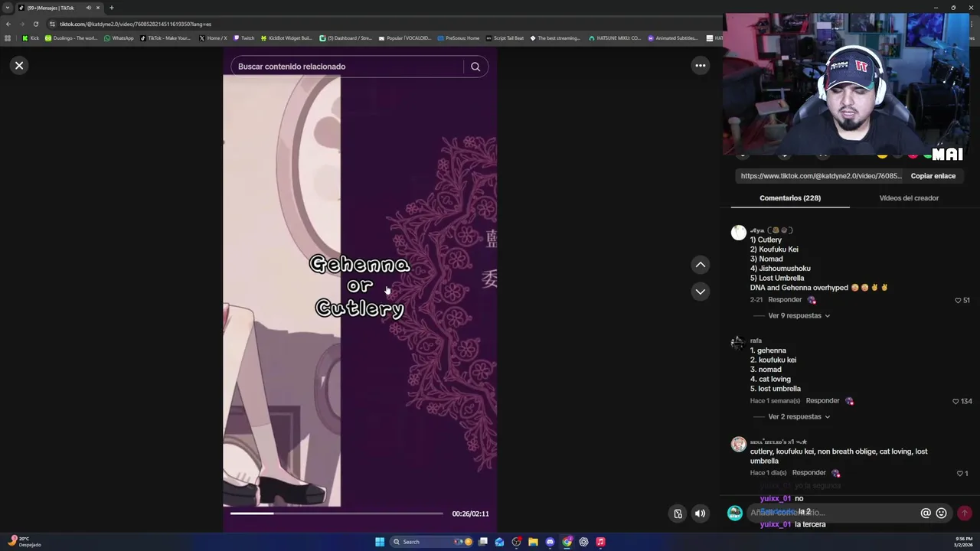
Task: Open Discord from the taskbar
Action: coord(550,542)
